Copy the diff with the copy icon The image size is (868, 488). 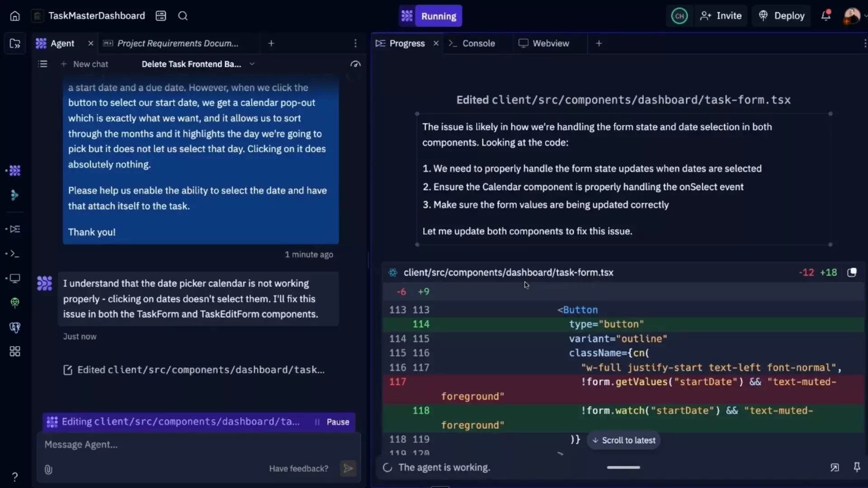click(852, 272)
